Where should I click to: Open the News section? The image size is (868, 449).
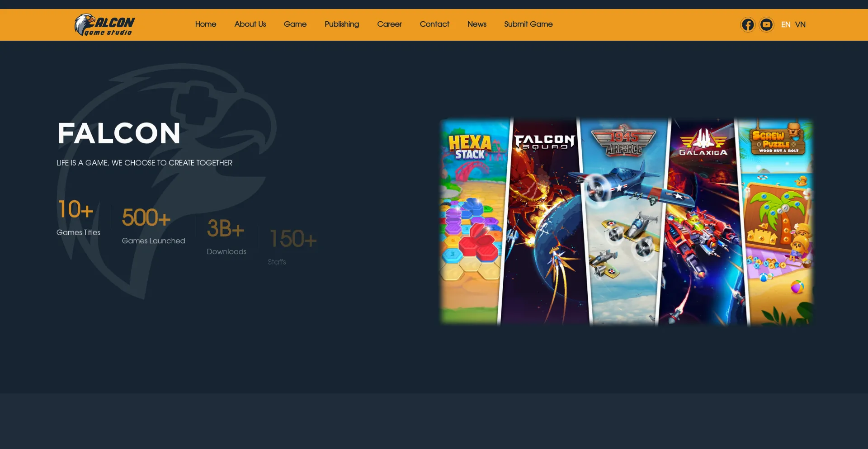pyautogui.click(x=477, y=24)
